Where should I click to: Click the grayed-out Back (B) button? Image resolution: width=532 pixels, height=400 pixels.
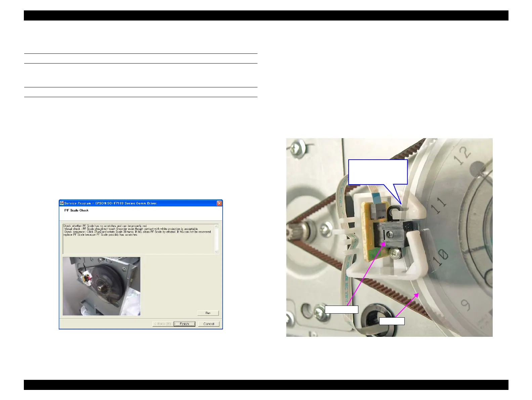pos(162,324)
